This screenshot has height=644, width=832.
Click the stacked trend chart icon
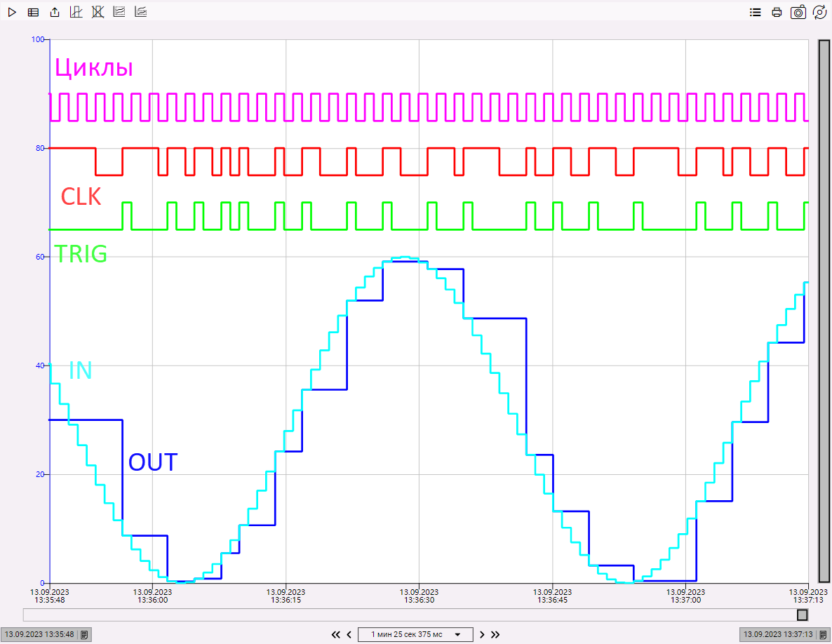tap(141, 12)
